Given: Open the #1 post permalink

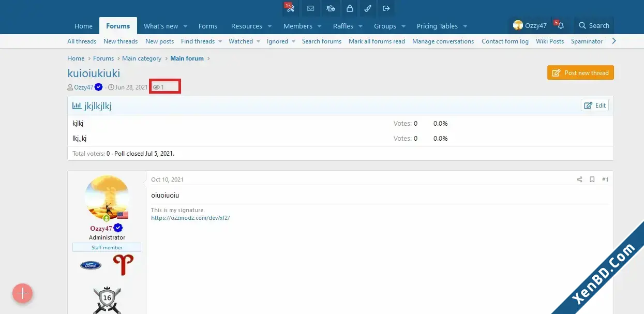Looking at the screenshot, I should point(605,180).
